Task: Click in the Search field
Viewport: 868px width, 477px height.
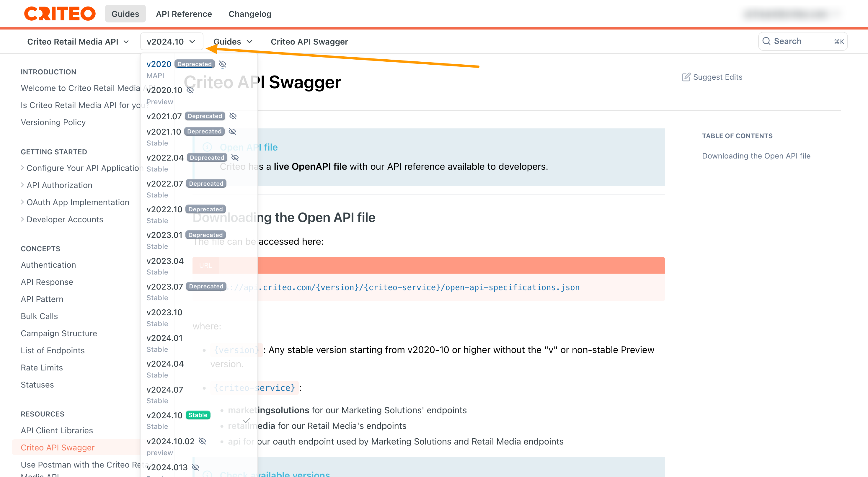Action: coord(803,41)
